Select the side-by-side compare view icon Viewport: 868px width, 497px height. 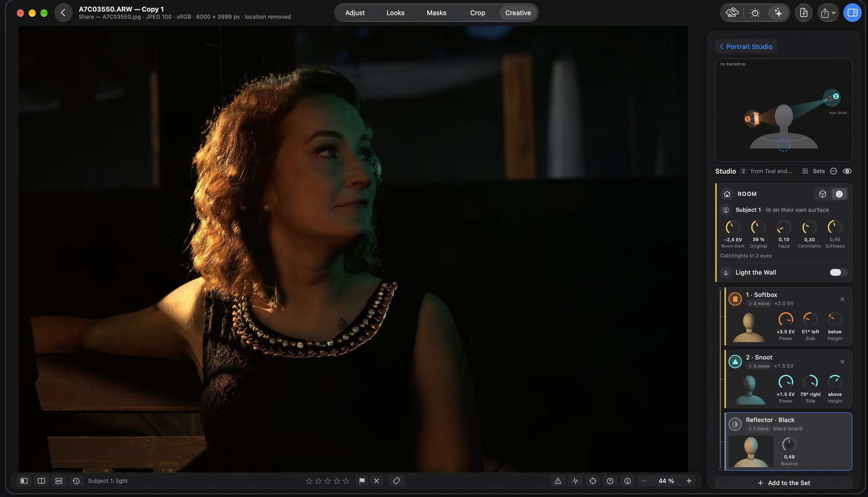pyautogui.click(x=41, y=481)
